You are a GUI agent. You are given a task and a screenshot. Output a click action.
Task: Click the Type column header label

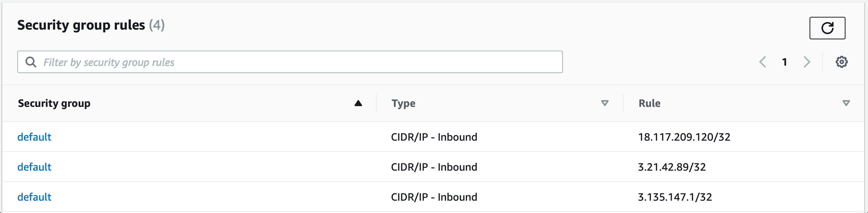(403, 103)
